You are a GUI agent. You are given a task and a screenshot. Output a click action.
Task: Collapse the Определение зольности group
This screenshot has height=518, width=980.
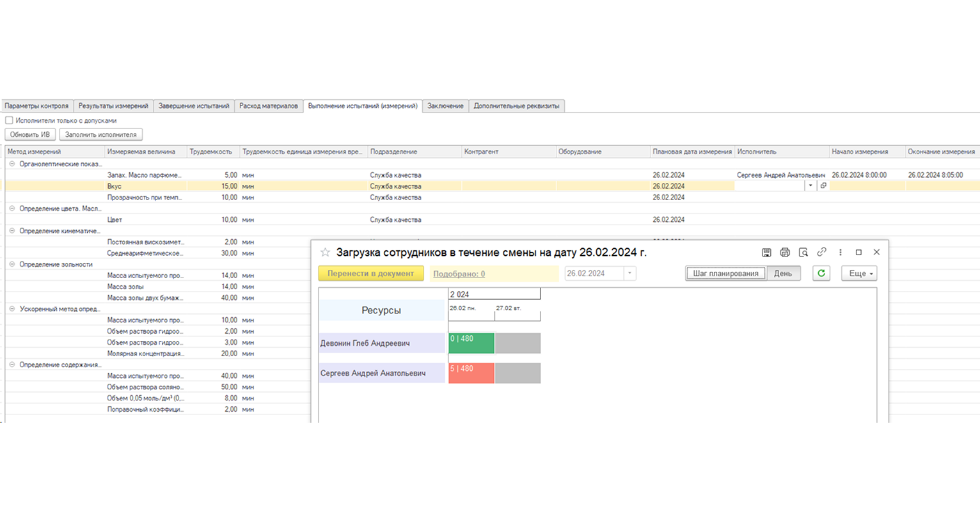12,264
